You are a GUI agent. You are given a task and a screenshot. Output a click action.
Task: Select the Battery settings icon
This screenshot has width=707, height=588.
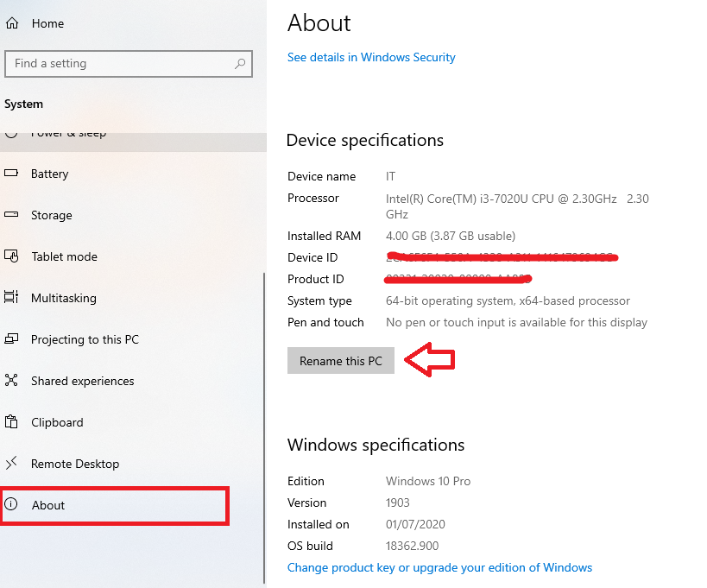click(14, 174)
